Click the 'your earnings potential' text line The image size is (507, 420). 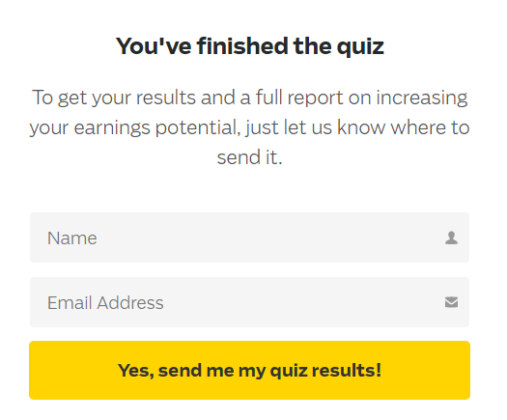coord(249,127)
